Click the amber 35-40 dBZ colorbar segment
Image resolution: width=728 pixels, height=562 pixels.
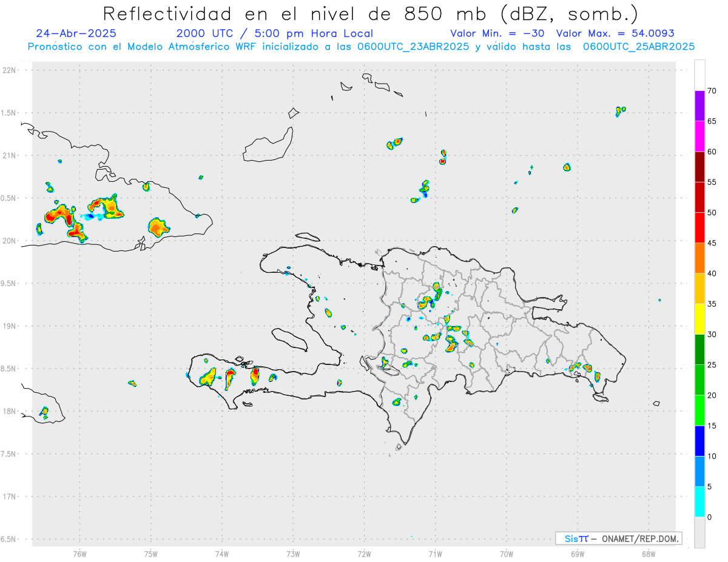point(699,289)
